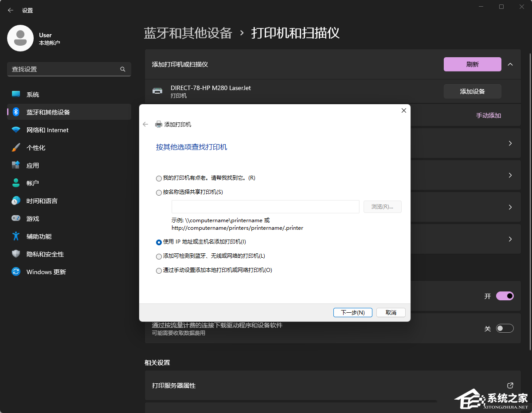Click the 应用 apps icon

[x=16, y=165]
